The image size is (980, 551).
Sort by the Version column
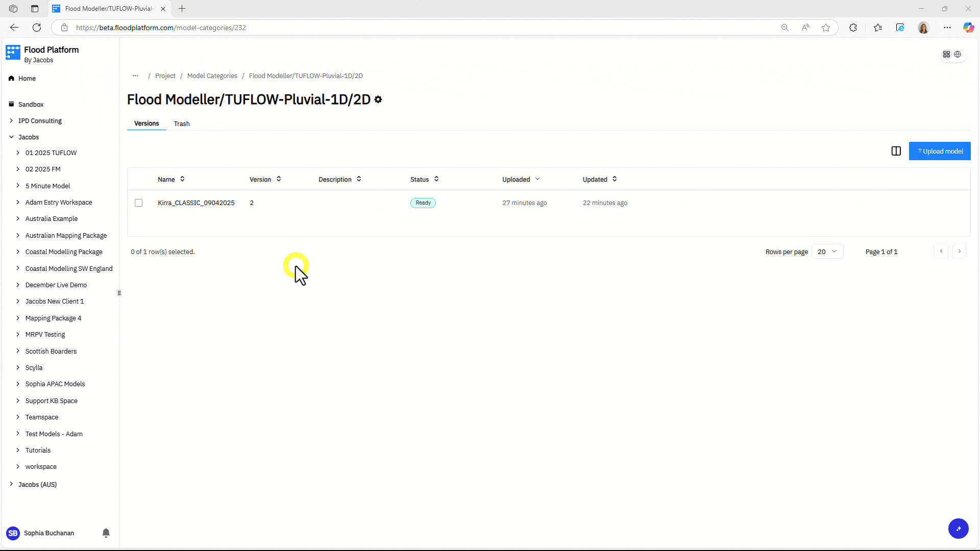265,179
